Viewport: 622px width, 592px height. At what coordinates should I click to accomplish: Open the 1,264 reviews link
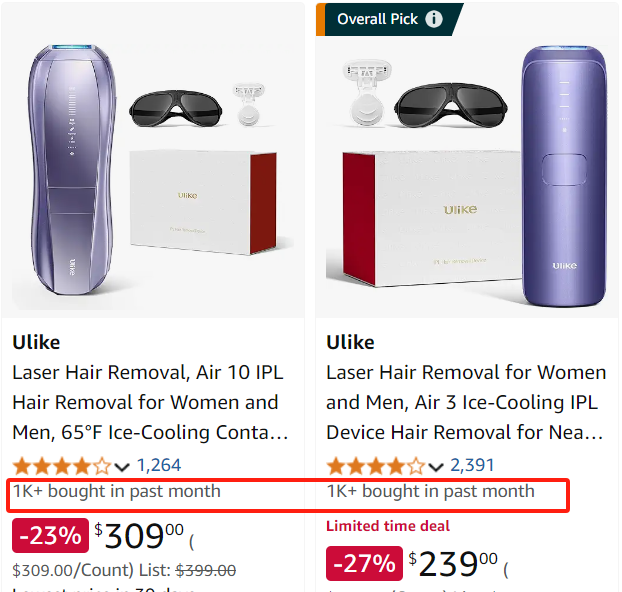pyautogui.click(x=159, y=465)
